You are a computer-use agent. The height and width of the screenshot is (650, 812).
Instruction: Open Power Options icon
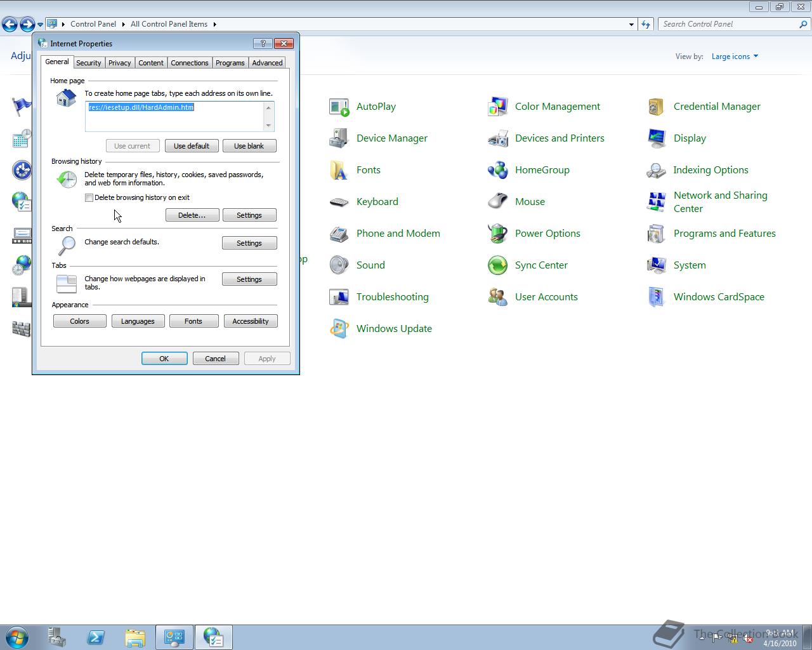(498, 234)
